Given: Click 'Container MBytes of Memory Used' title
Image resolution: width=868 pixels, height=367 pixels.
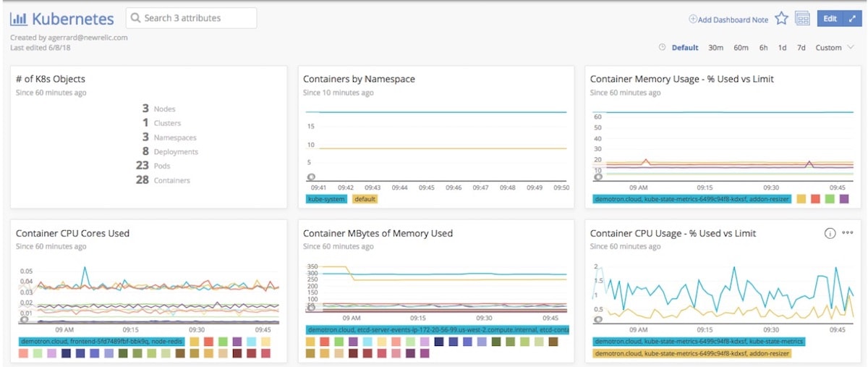Looking at the screenshot, I should [378, 233].
